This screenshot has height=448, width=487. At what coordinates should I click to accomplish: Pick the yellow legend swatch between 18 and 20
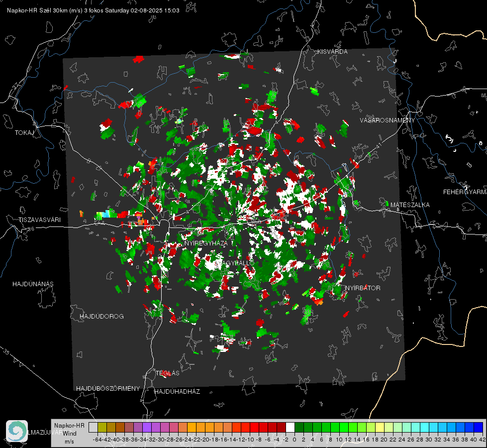click(380, 427)
